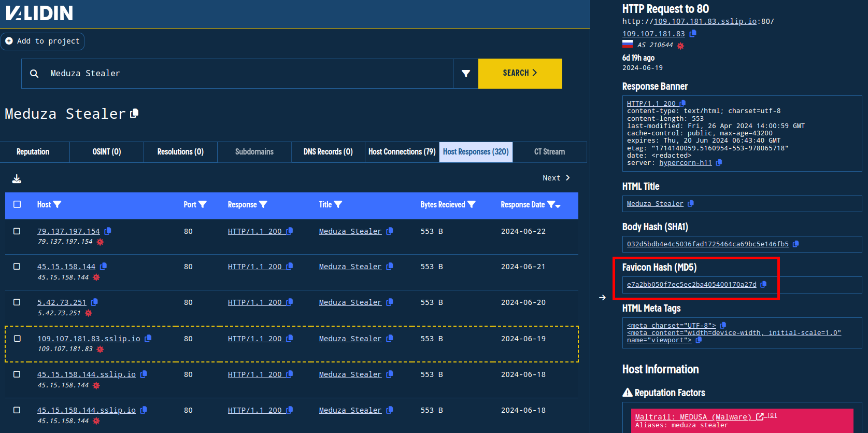Copy the Body Hash SHA1 value
Image resolution: width=868 pixels, height=433 pixels.
(796, 244)
